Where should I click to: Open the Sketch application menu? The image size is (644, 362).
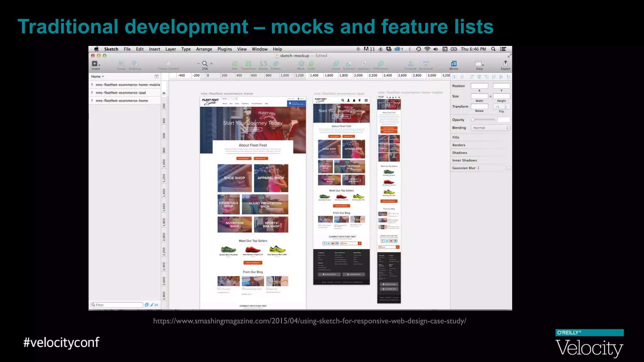111,49
